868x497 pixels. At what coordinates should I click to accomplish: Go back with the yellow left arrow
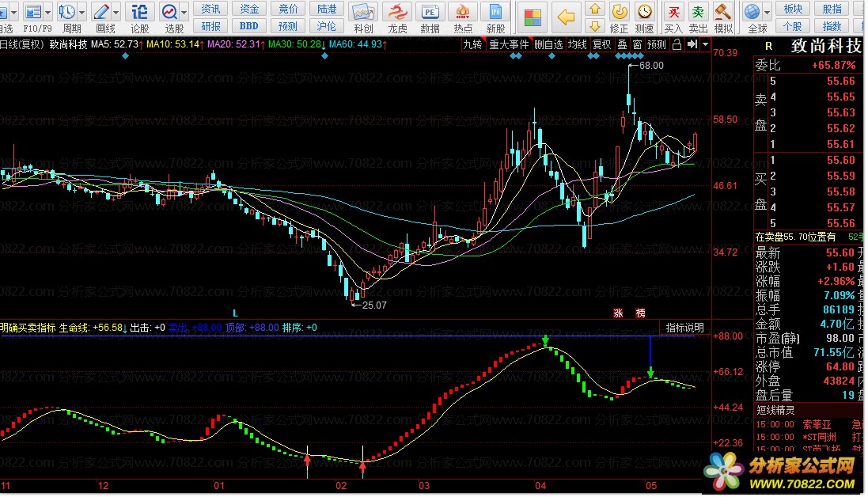[x=566, y=17]
